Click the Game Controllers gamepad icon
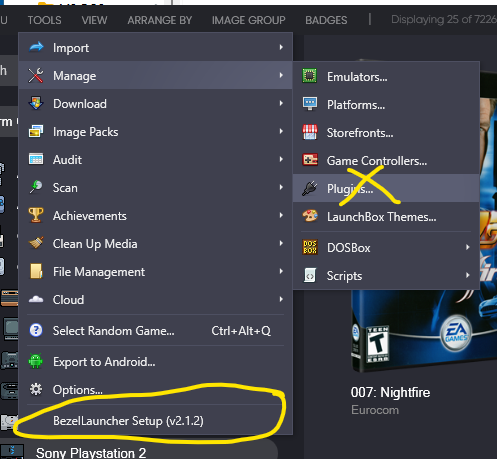497x459 pixels. [x=310, y=160]
